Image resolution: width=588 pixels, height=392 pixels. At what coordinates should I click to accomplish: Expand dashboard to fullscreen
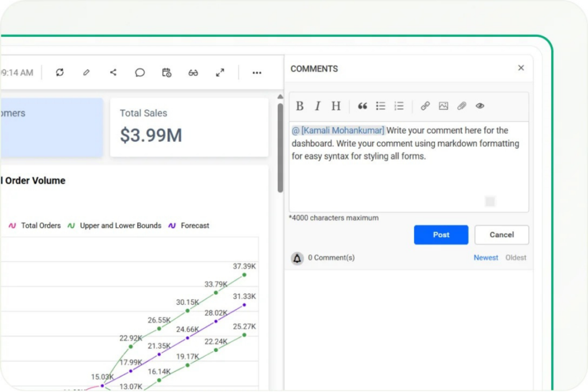click(220, 73)
